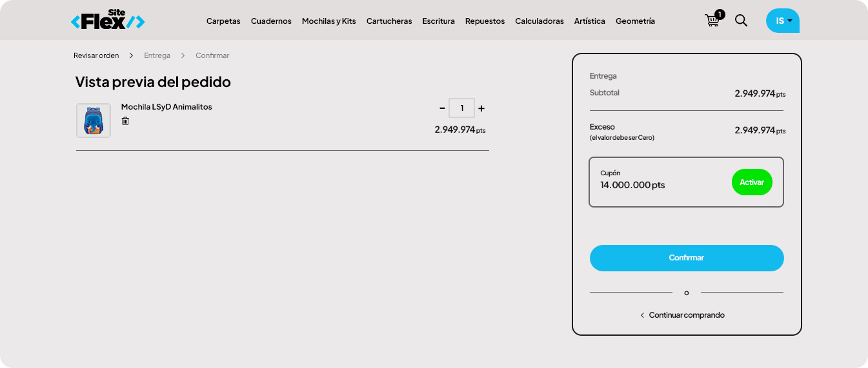This screenshot has height=368, width=868.
Task: Select Cartucheras in the navigation
Action: click(x=389, y=21)
